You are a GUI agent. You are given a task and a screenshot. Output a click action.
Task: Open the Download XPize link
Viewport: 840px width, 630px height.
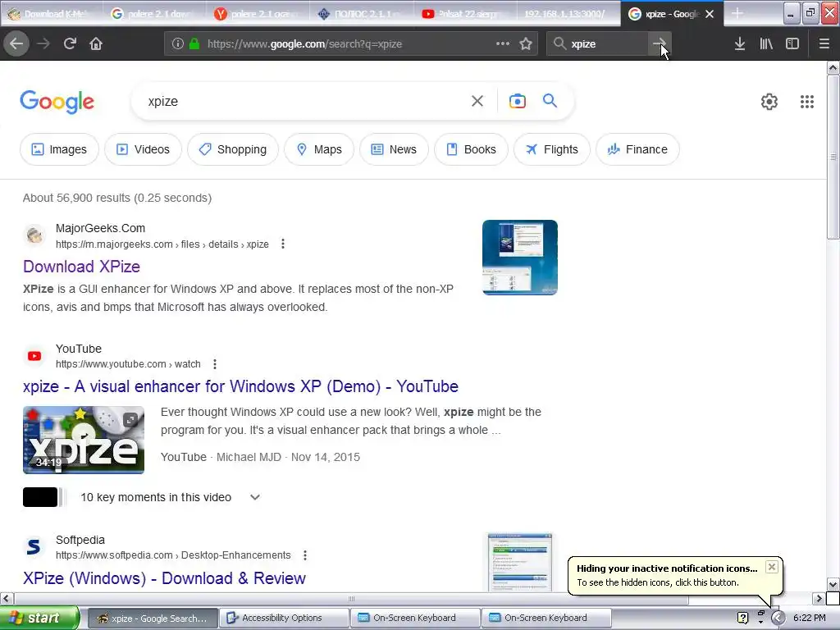coord(81,267)
